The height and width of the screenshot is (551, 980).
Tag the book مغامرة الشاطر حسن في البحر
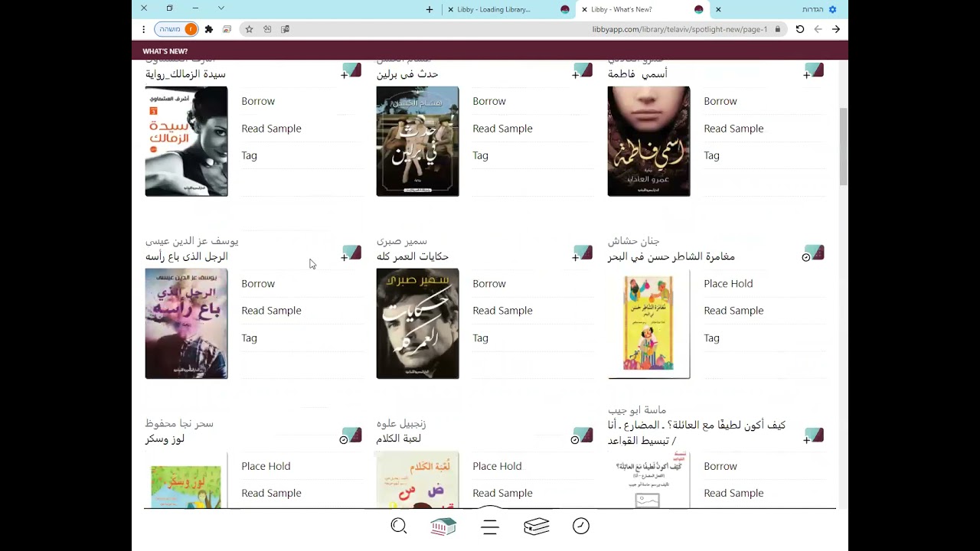(711, 337)
